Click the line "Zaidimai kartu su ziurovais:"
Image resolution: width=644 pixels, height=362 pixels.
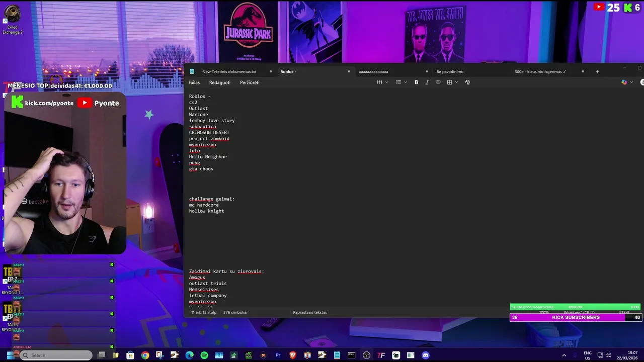click(x=226, y=271)
